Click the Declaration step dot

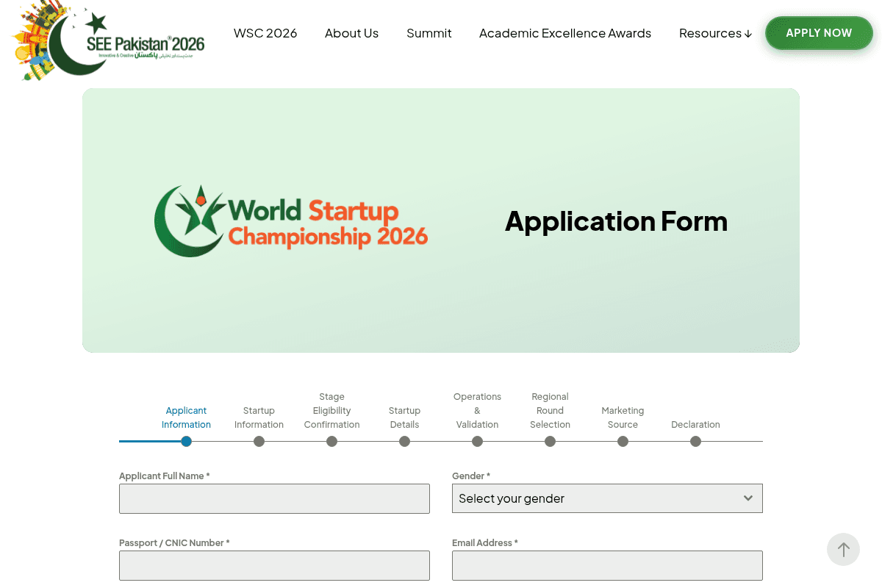pos(695,441)
